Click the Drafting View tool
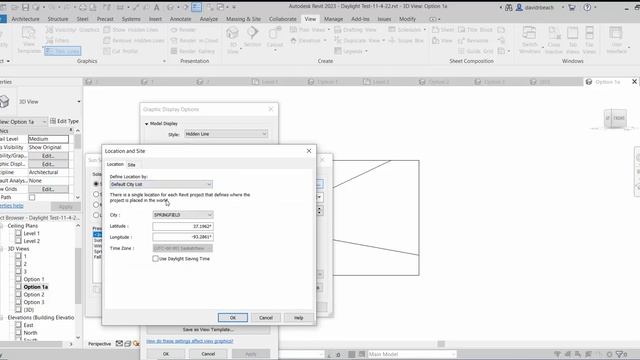This screenshot has height=360, width=640. coord(355,30)
